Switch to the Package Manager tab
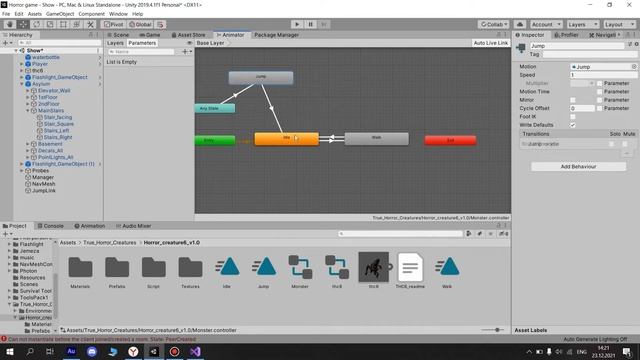 276,35
